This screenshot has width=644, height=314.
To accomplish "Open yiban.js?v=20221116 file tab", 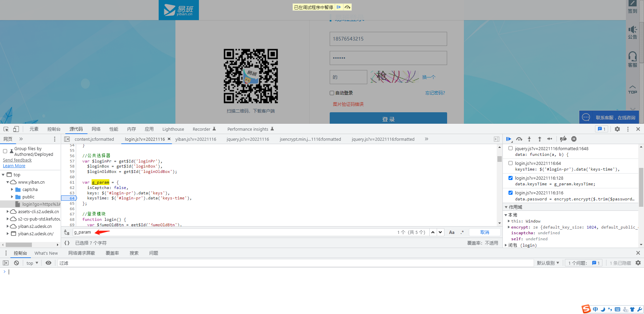I will (196, 139).
